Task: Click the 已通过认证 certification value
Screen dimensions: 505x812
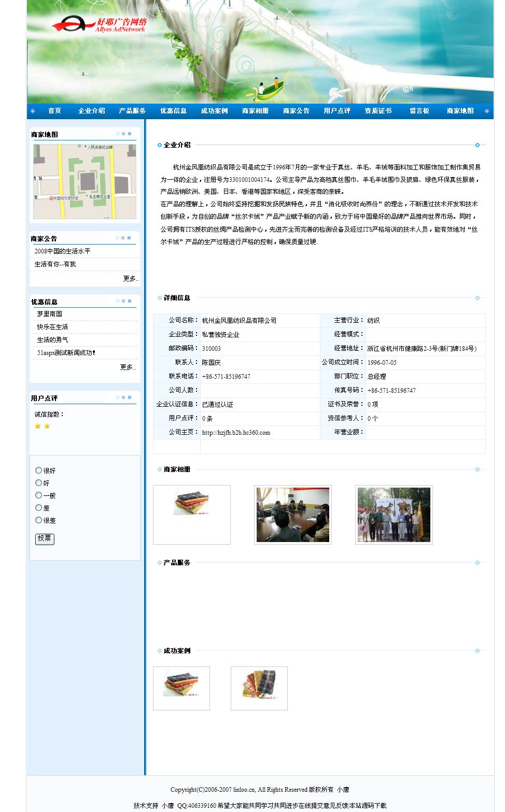Action: pyautogui.click(x=217, y=405)
